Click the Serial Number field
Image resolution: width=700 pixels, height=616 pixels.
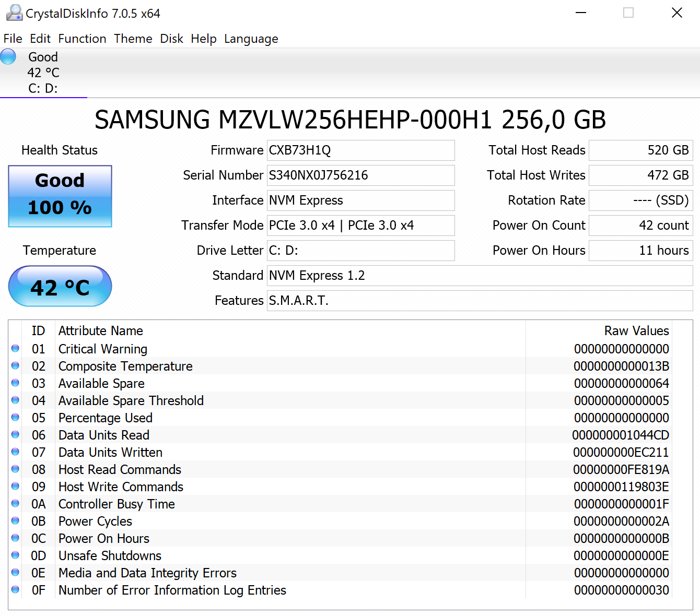coord(360,175)
